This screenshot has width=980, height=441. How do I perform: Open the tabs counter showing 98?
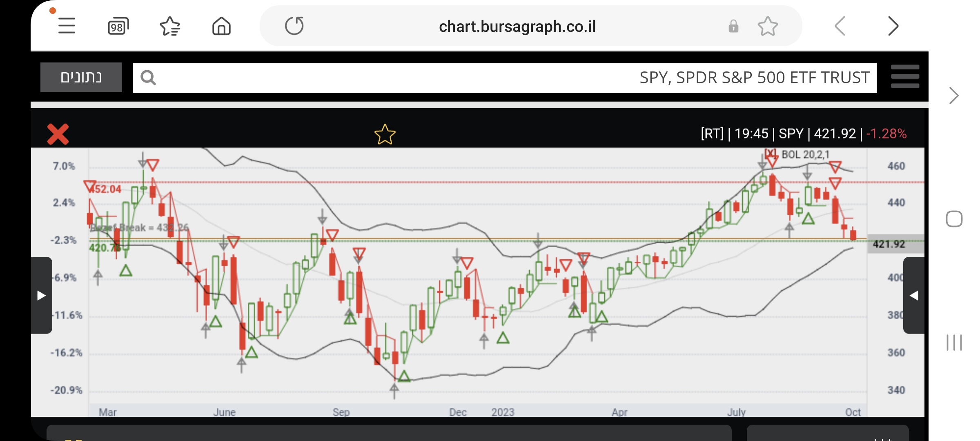118,27
